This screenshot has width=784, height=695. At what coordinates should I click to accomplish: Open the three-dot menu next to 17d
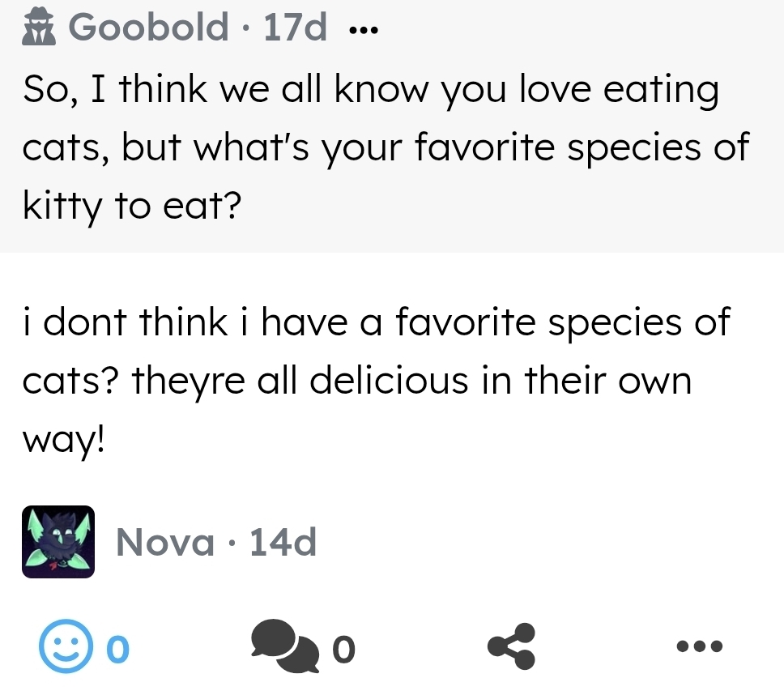pyautogui.click(x=361, y=32)
